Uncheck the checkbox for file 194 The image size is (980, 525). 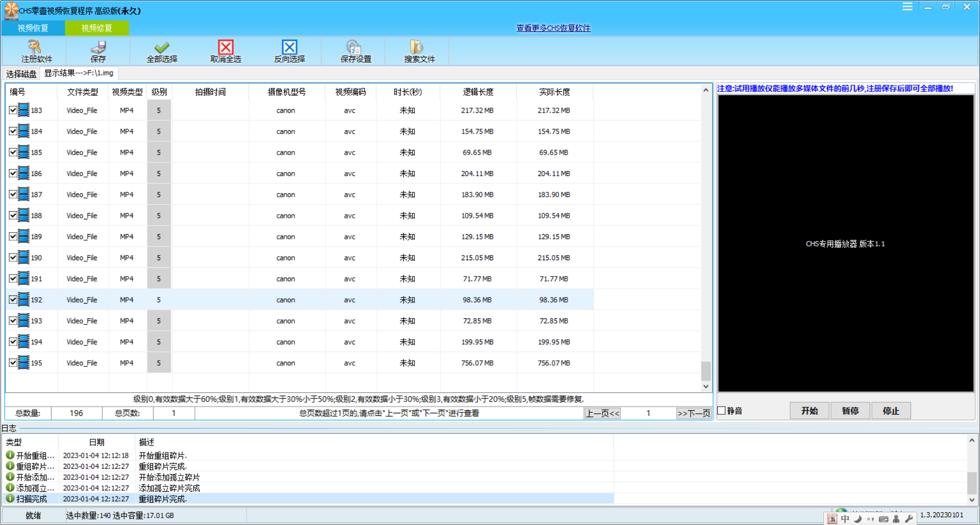pyautogui.click(x=13, y=341)
